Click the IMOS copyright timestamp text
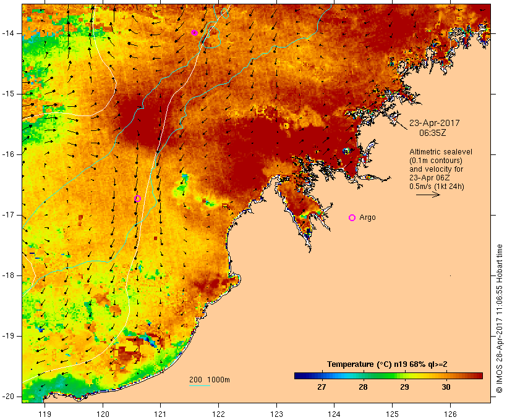This screenshot has width=507, height=420. point(499,319)
